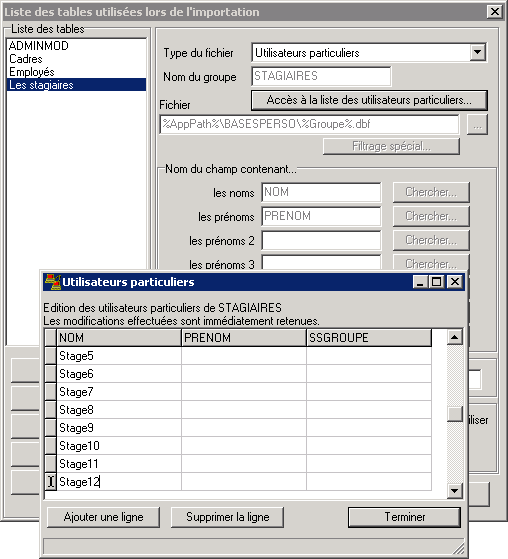Minimize the Utilisateurs particuliers window

click(x=420, y=282)
